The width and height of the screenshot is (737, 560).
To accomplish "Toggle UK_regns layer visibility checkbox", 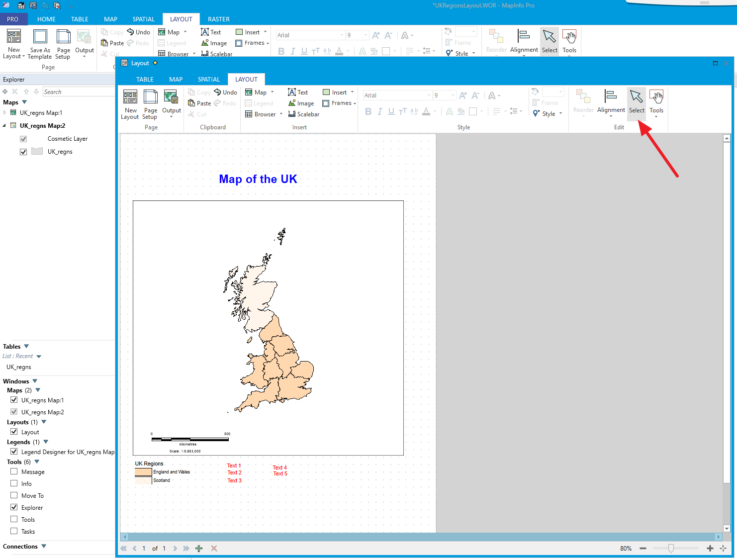I will point(23,152).
